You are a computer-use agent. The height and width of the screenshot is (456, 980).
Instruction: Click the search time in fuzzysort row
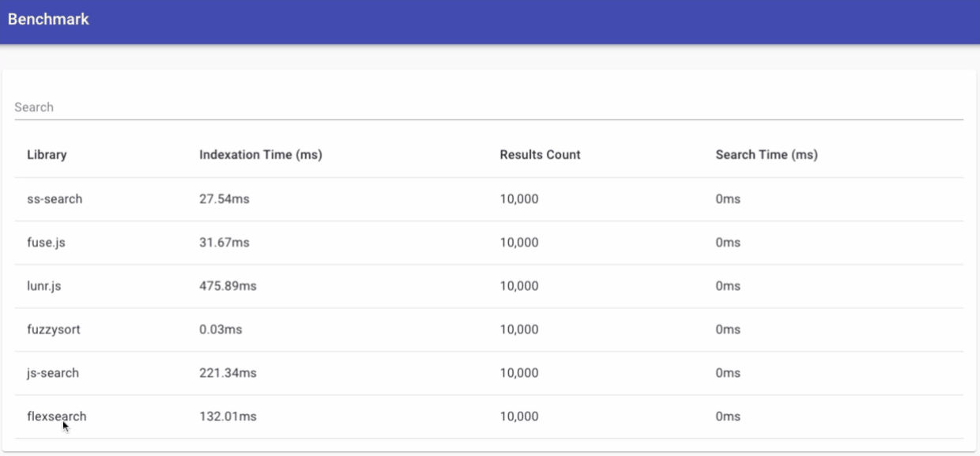tap(728, 330)
